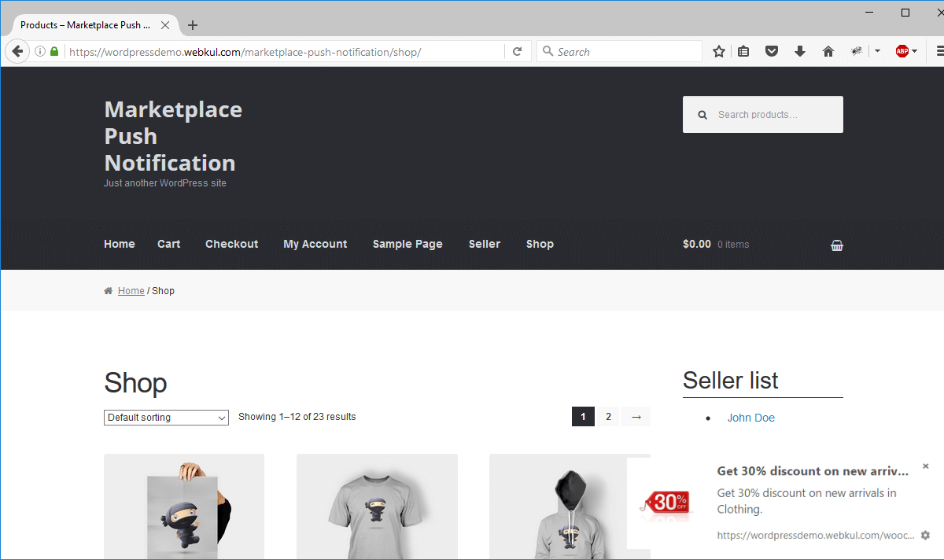Open the Default sorting dropdown
Image resolution: width=944 pixels, height=560 pixels.
tap(166, 418)
